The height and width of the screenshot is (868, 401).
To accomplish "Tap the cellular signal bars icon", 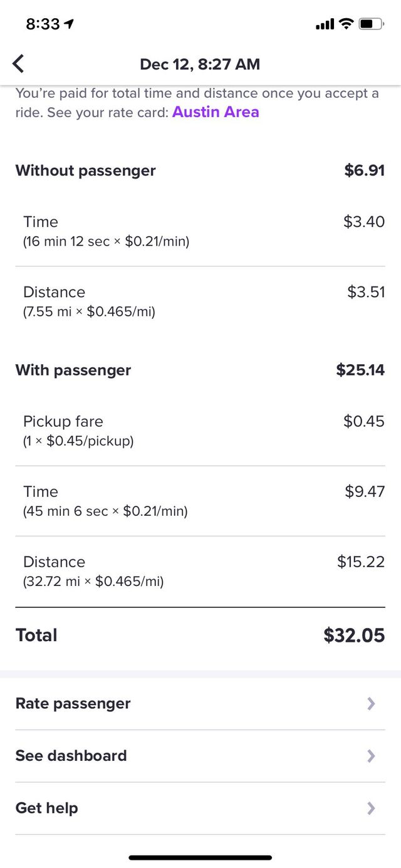I will [x=325, y=25].
